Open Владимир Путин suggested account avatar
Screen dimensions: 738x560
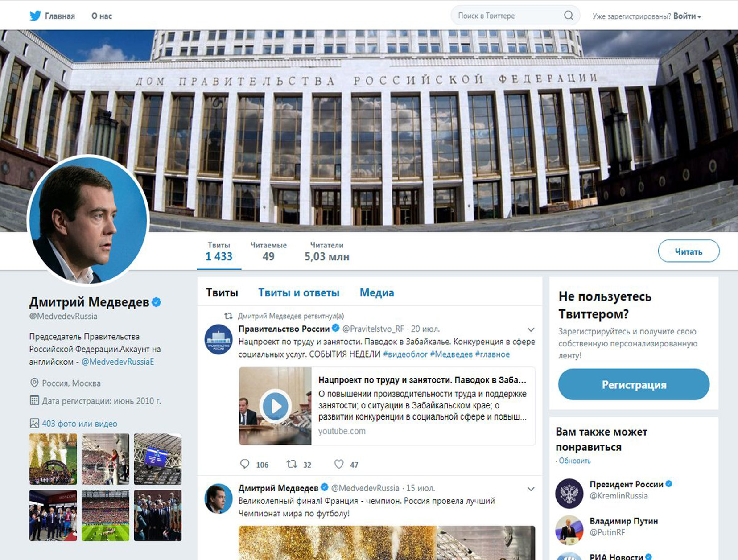point(569,530)
